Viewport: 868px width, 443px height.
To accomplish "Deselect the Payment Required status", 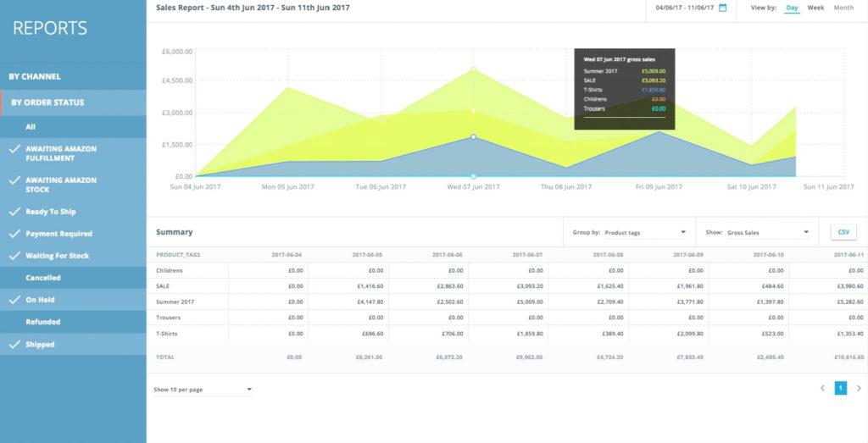I will [14, 234].
